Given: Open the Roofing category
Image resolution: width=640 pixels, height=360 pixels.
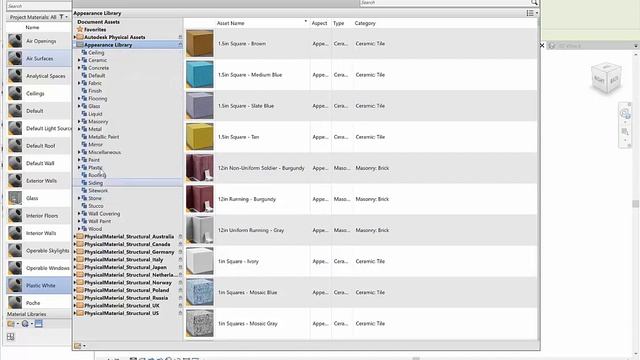Looking at the screenshot, I should 97,175.
